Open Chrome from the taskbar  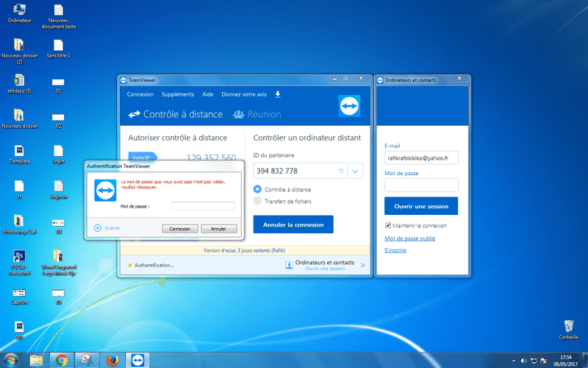(x=62, y=360)
